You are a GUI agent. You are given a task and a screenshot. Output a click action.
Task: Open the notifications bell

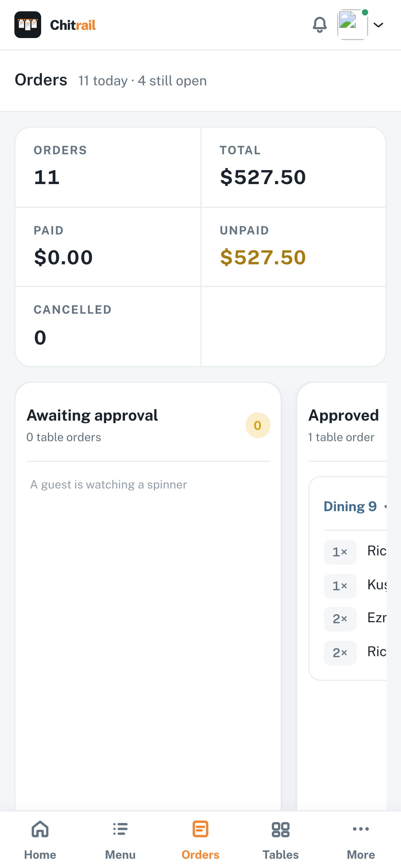point(319,25)
